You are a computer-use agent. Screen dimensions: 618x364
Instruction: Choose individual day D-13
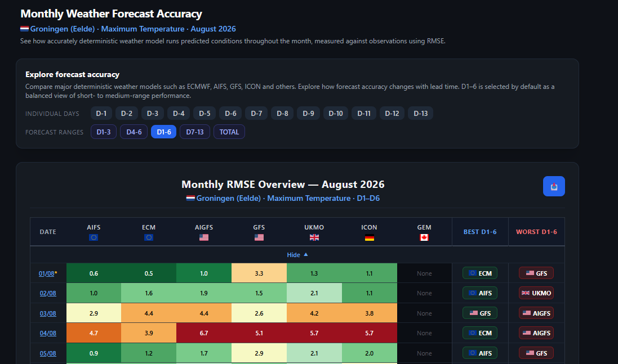(x=420, y=113)
